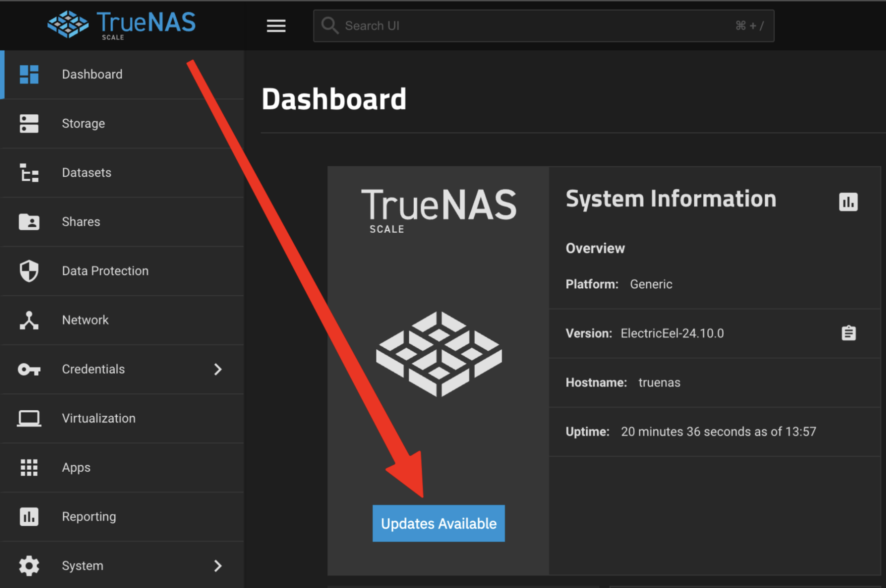The height and width of the screenshot is (588, 886).
Task: Click the Shares folder icon
Action: (29, 222)
